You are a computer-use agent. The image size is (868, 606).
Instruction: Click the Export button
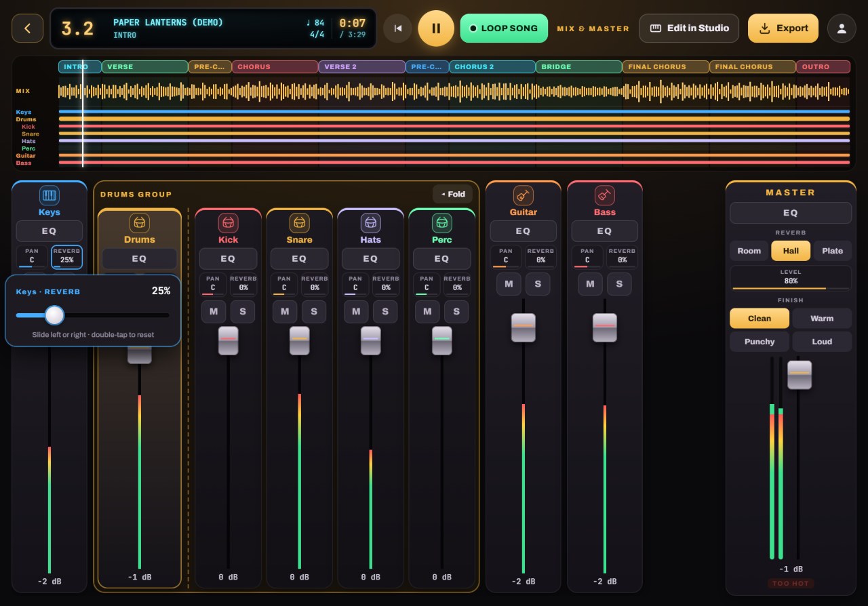point(783,28)
